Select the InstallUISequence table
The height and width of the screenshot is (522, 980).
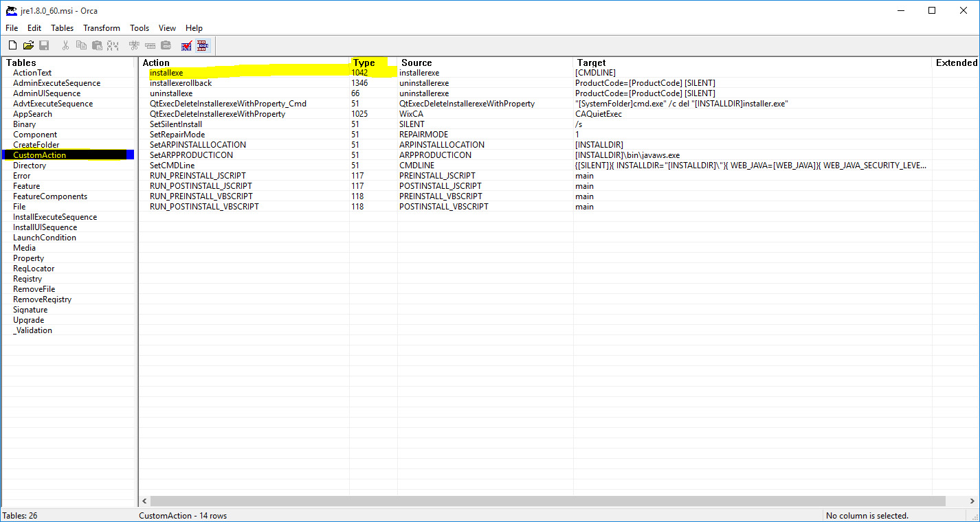[x=45, y=227]
